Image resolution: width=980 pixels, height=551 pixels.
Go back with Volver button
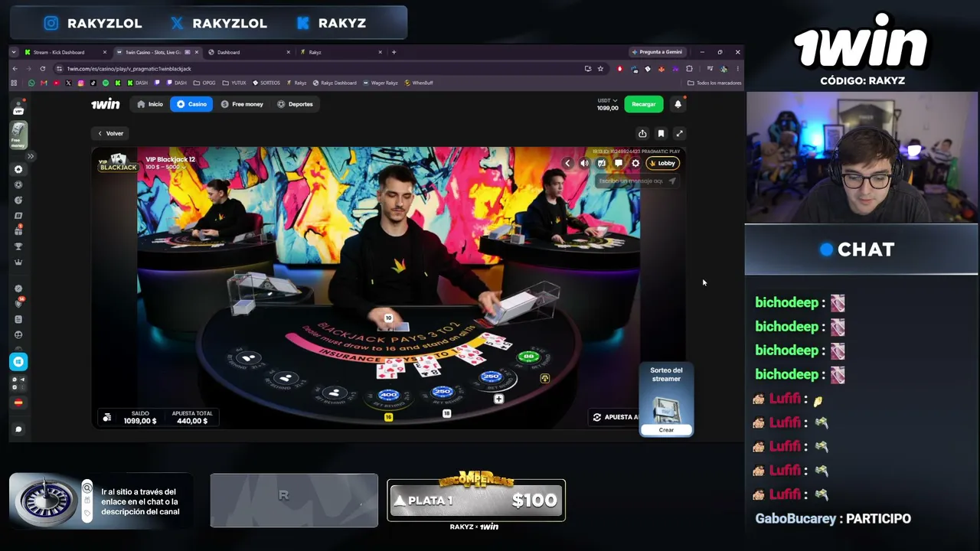pyautogui.click(x=110, y=133)
